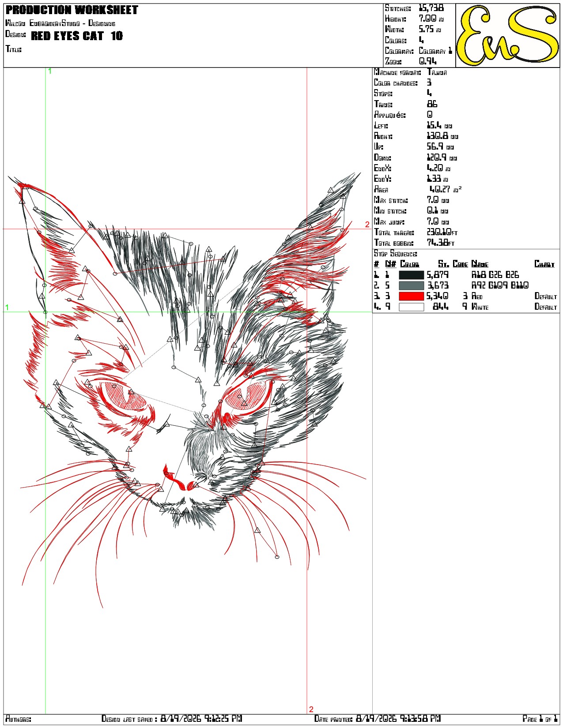The height and width of the screenshot is (728, 563).
Task: Click the N# column header
Action: 390,264
